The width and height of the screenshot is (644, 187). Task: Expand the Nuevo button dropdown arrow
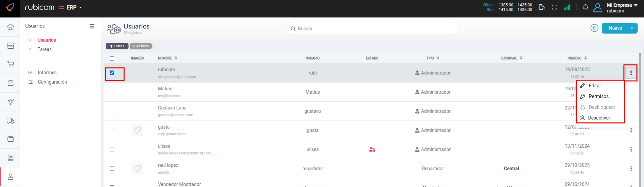632,28
